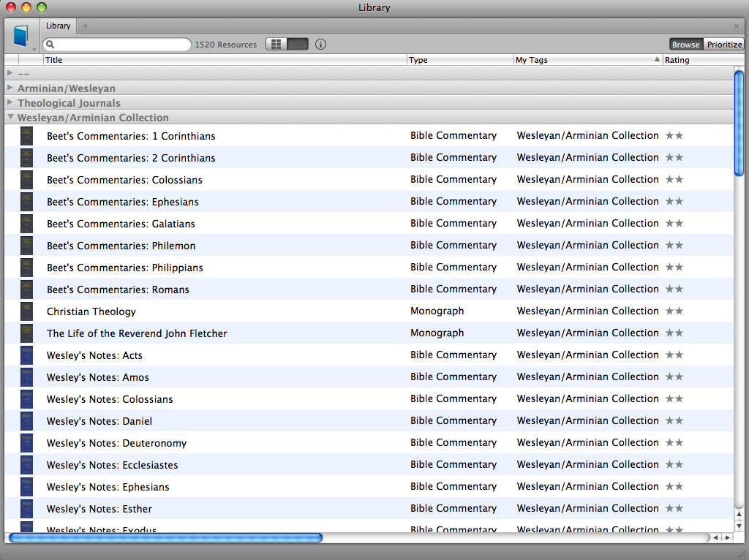749x560 pixels.
Task: Click cover icon of Wesley's Notes: Acts
Action: [x=27, y=356]
